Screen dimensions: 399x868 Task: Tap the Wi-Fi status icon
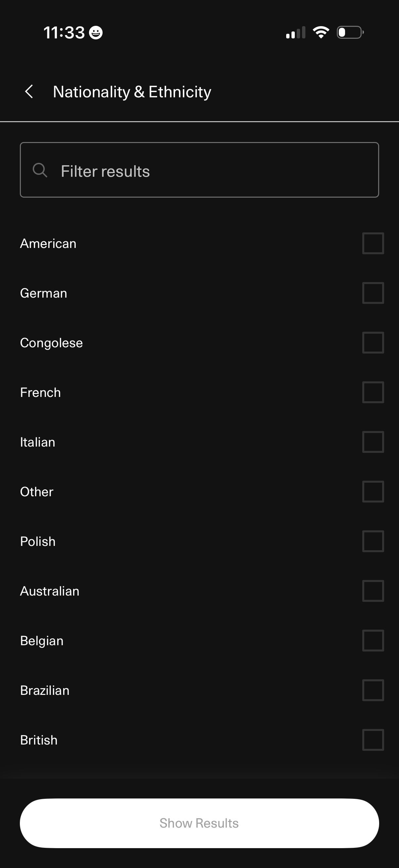coord(321,32)
